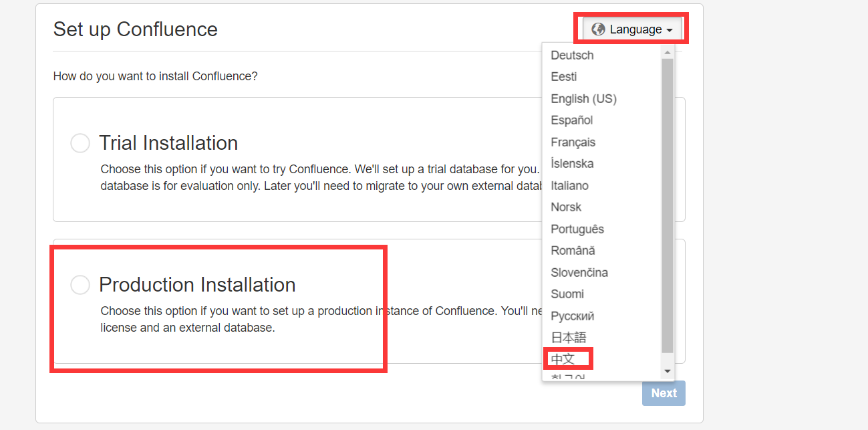Choose Español from the language list

click(x=572, y=120)
